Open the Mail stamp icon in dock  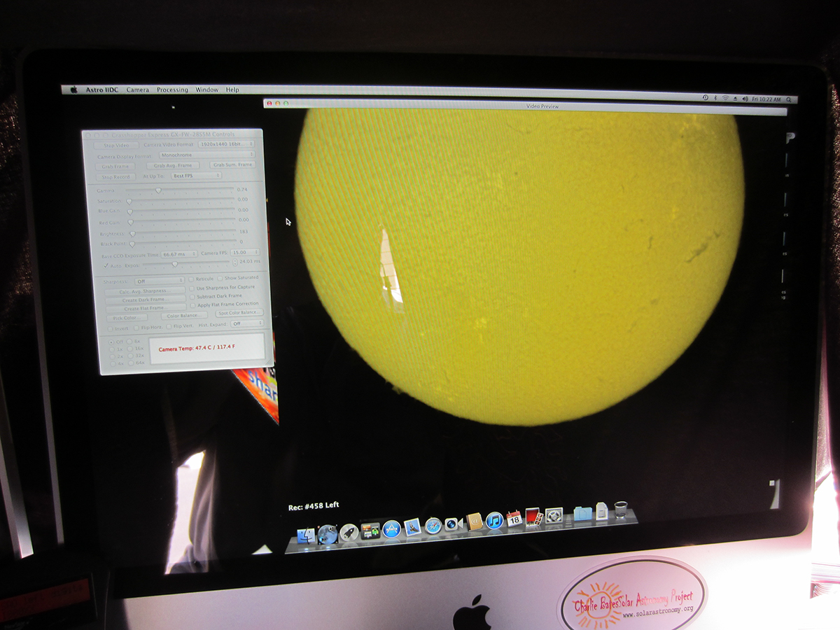coord(412,526)
